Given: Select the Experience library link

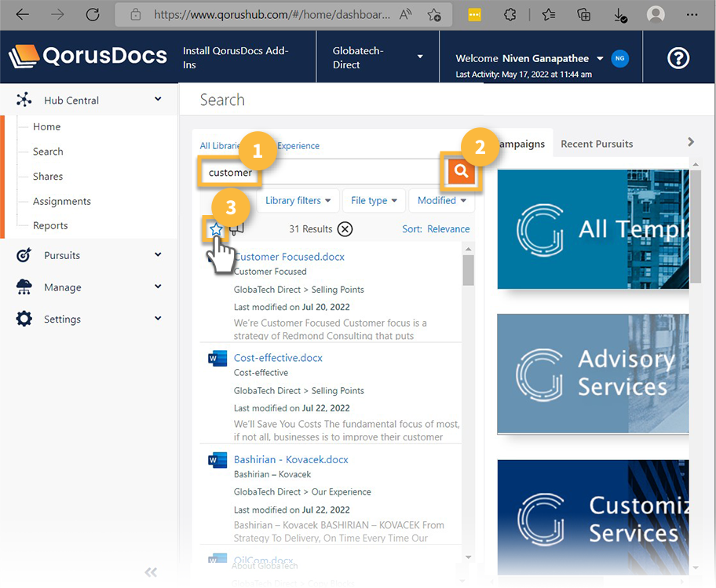Looking at the screenshot, I should click(298, 146).
